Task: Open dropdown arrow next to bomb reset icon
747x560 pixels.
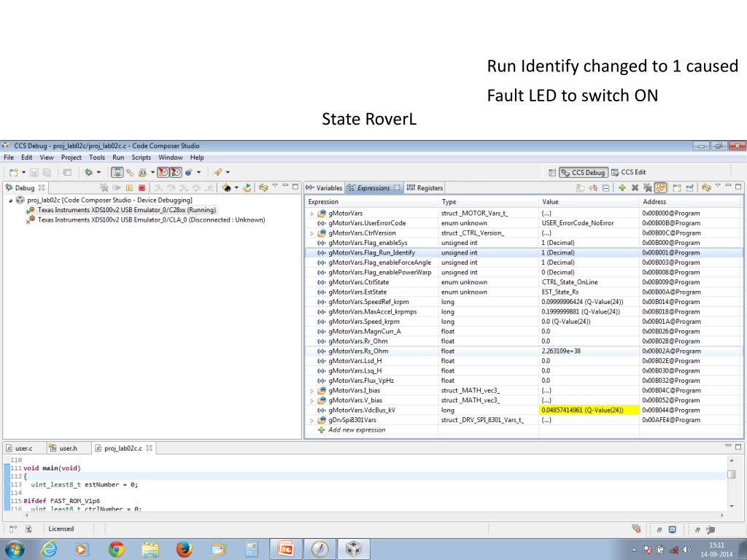Action: pos(198,172)
